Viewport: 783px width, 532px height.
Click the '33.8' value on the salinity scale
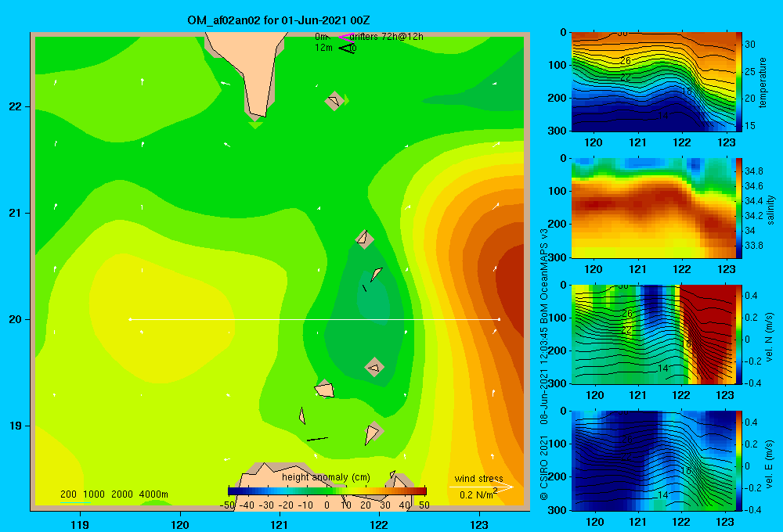[x=753, y=245]
